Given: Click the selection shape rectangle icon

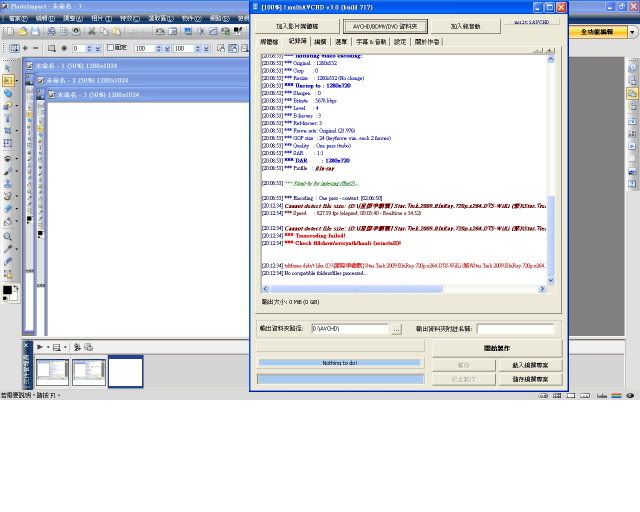Looking at the screenshot, I should point(51,48).
